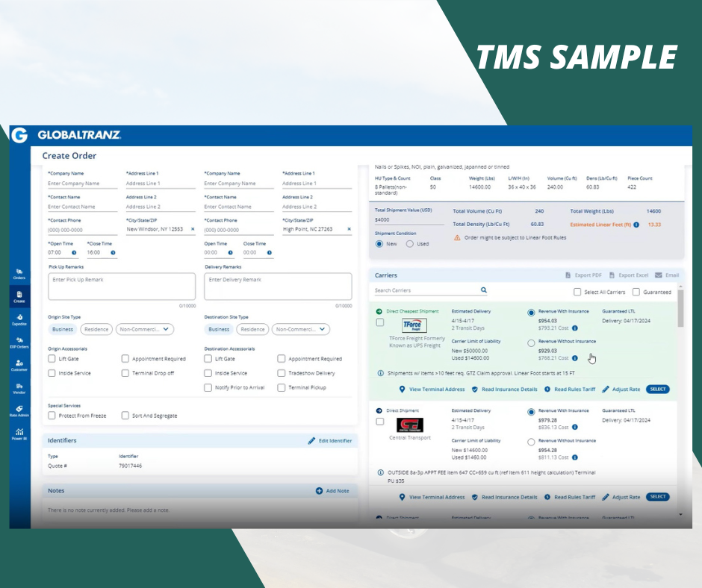Click the Central Transport carrier logo
This screenshot has height=588, width=702.
click(410, 425)
